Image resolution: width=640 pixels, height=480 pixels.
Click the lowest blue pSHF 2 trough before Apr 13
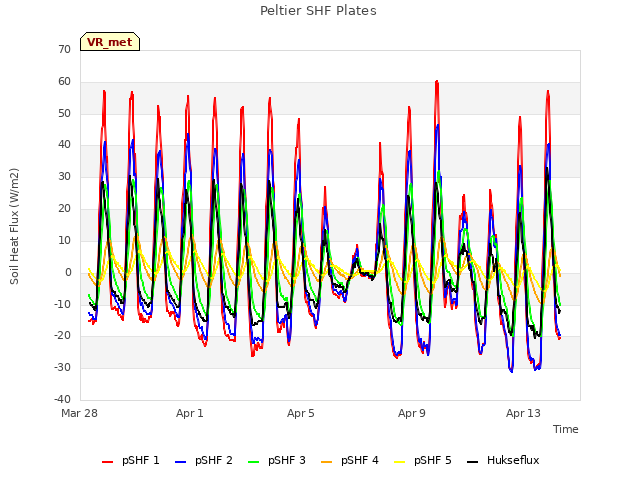512,371
